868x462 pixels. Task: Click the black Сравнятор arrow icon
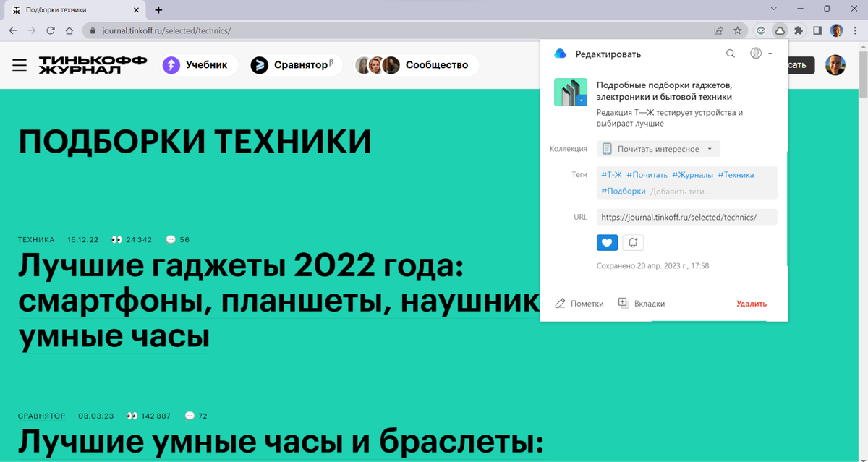(259, 65)
